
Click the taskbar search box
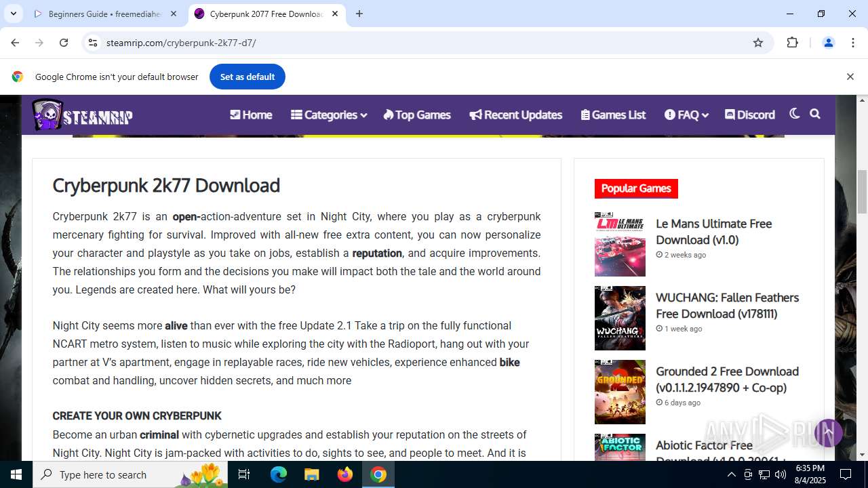coord(131,474)
